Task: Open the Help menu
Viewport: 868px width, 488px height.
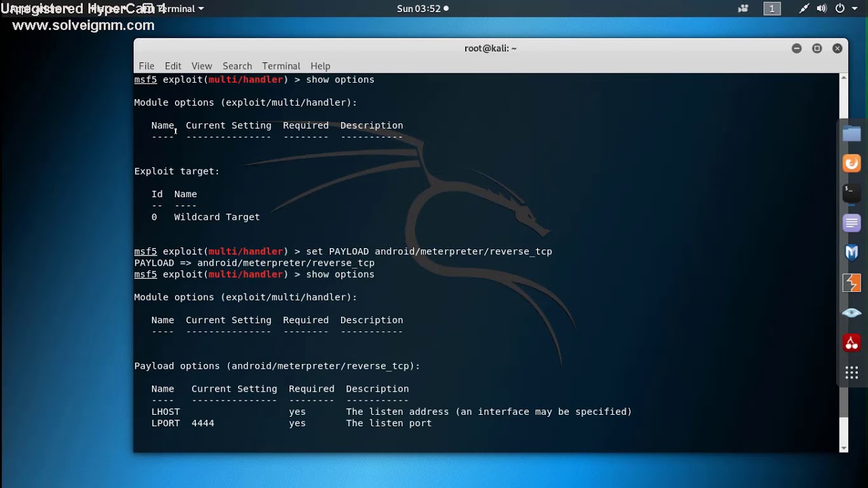Action: pyautogui.click(x=320, y=66)
